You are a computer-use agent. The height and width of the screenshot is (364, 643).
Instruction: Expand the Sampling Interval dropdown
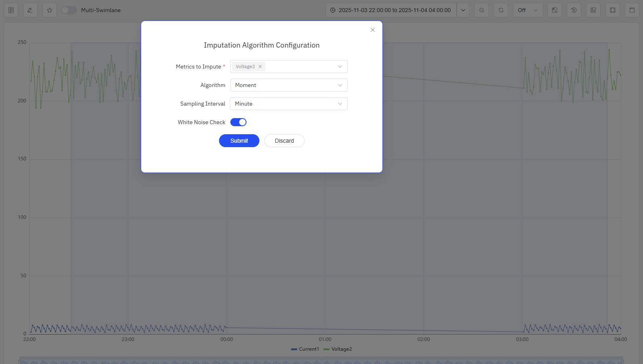(x=288, y=104)
